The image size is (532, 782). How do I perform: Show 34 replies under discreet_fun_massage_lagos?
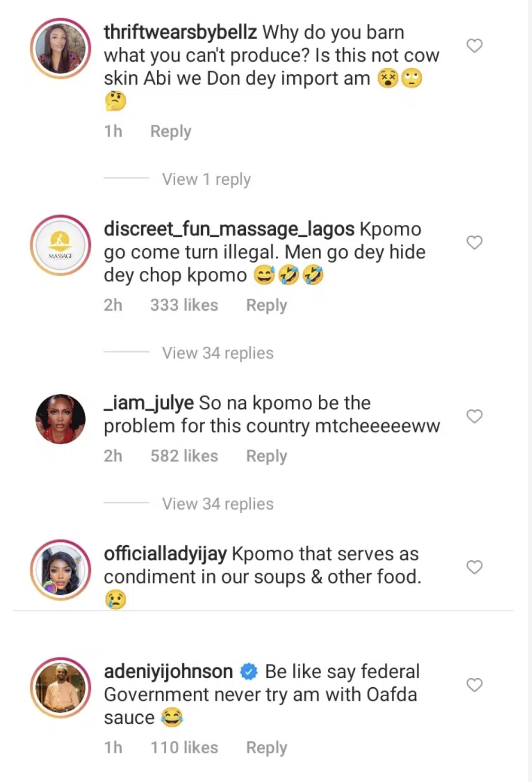[217, 352]
